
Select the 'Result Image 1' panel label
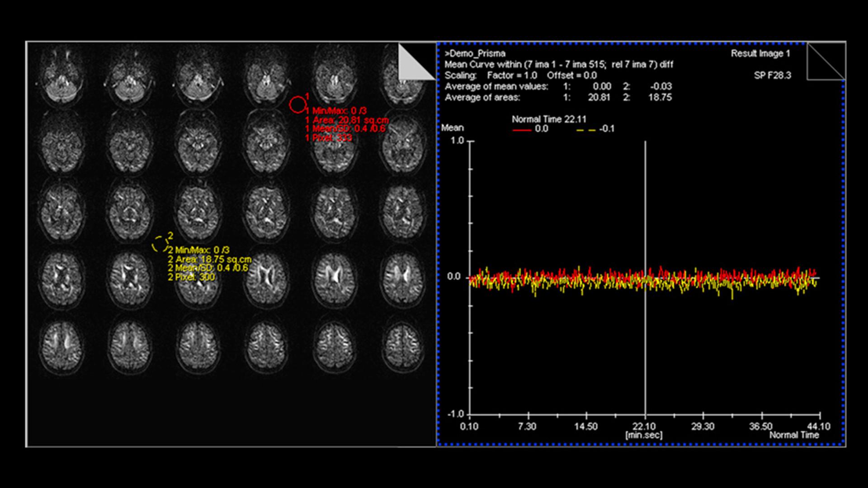(x=761, y=53)
